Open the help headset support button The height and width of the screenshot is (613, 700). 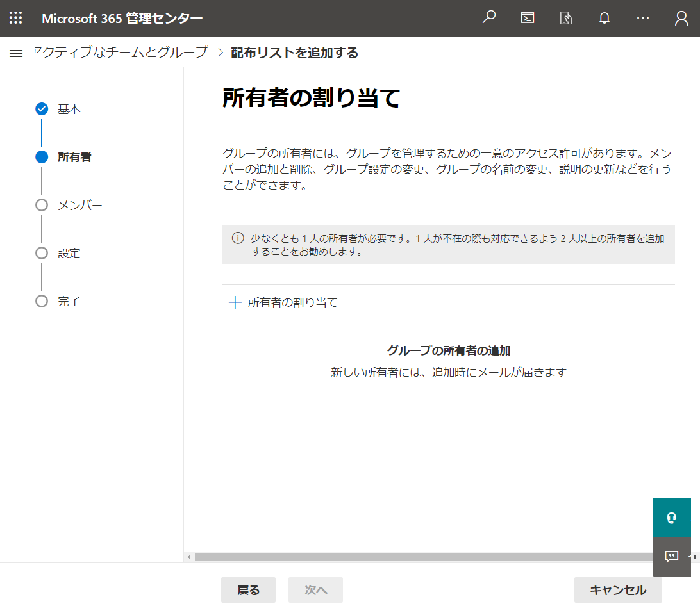[x=671, y=518]
